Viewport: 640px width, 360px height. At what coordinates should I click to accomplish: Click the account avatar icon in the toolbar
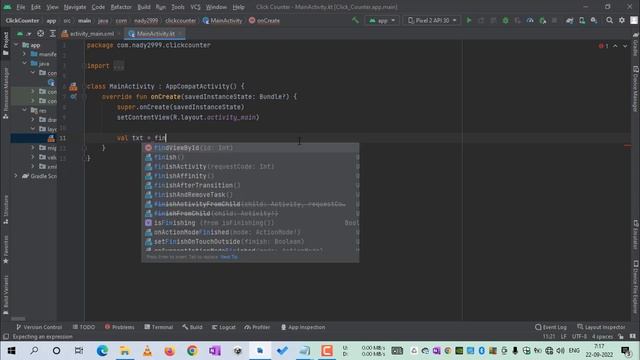coord(634,20)
